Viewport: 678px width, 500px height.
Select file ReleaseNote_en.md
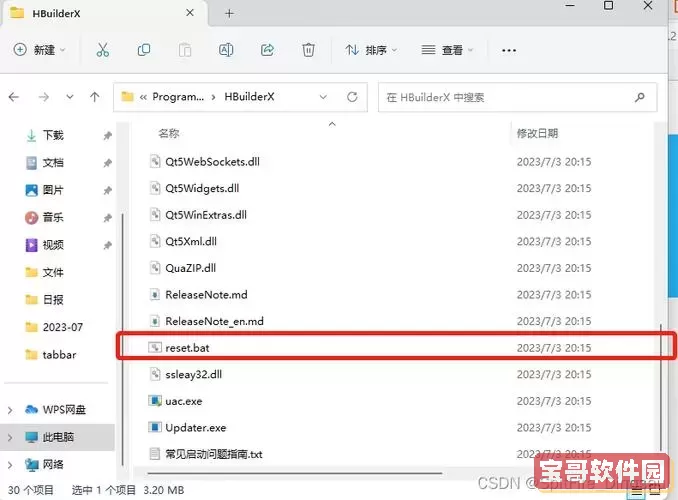[214, 321]
